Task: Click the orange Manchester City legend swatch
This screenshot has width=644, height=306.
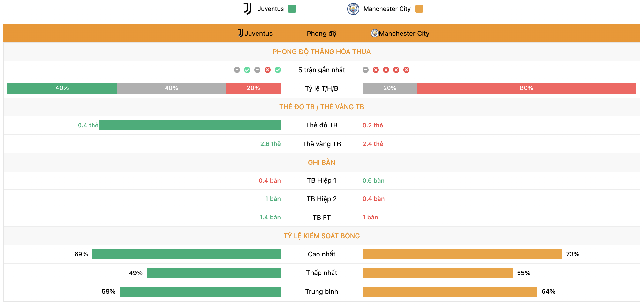Action: point(419,9)
